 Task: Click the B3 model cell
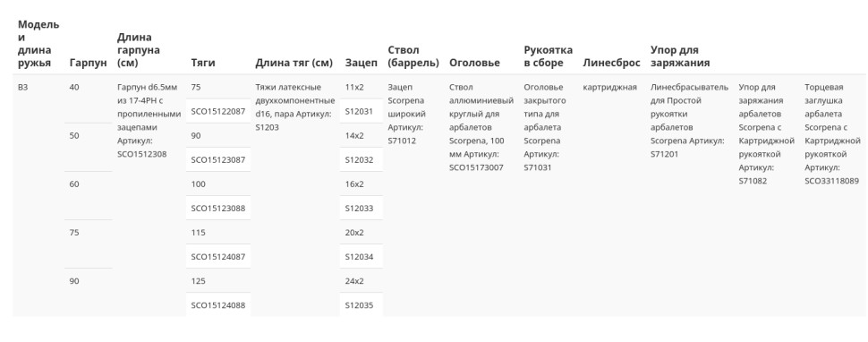(22, 88)
